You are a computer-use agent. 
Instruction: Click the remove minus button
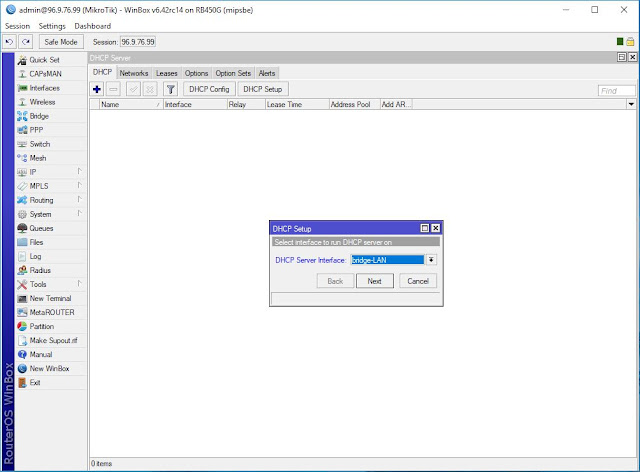point(113,89)
